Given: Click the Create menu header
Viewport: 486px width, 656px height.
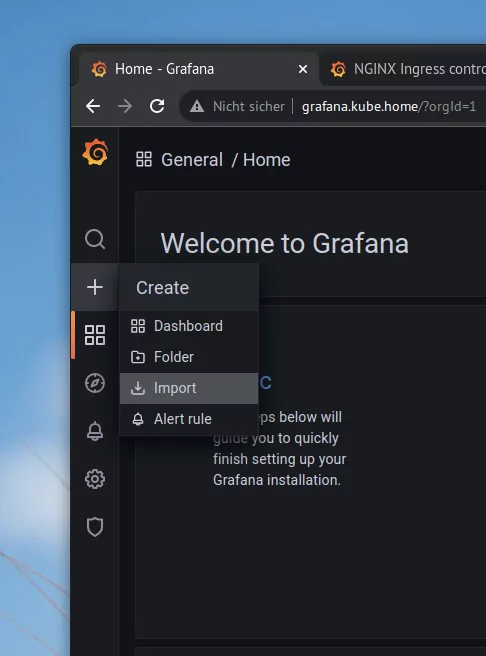Looking at the screenshot, I should tap(189, 287).
